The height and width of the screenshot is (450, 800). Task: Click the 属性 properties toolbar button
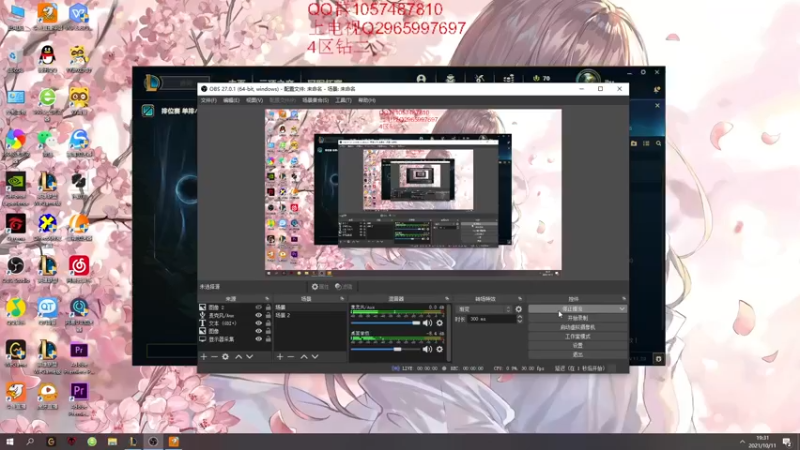point(320,287)
